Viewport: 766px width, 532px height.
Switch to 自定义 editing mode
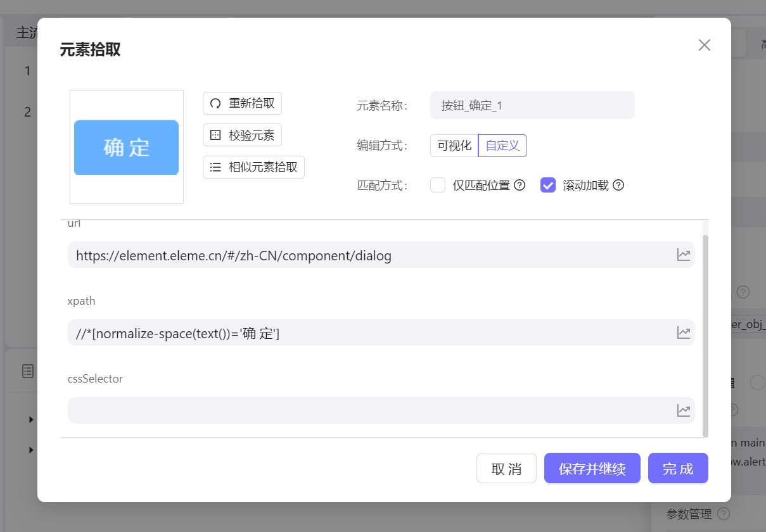[x=502, y=145]
